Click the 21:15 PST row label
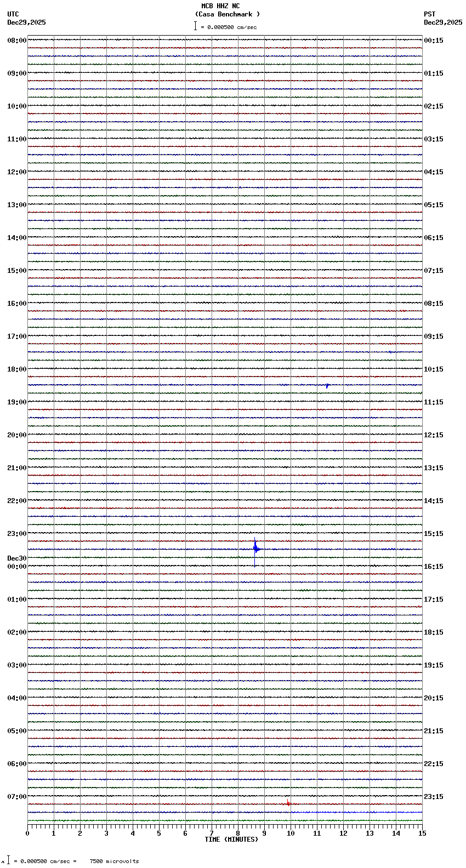The height and width of the screenshot is (868, 466). click(434, 731)
